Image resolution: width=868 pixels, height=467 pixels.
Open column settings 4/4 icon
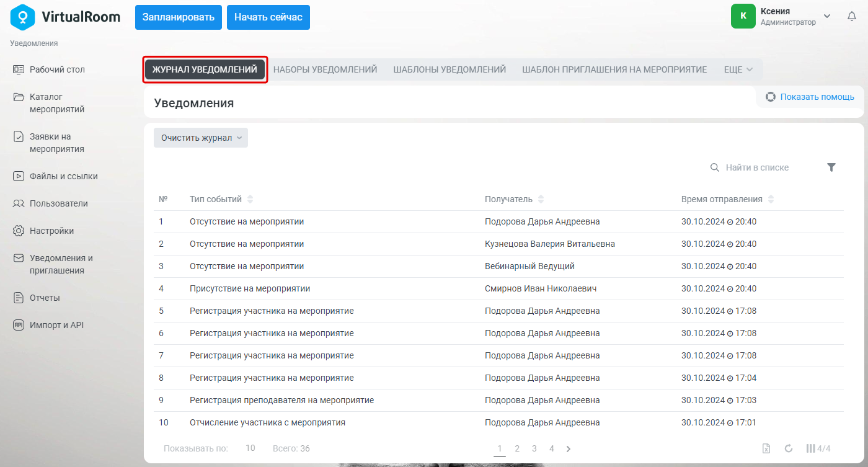(x=818, y=448)
